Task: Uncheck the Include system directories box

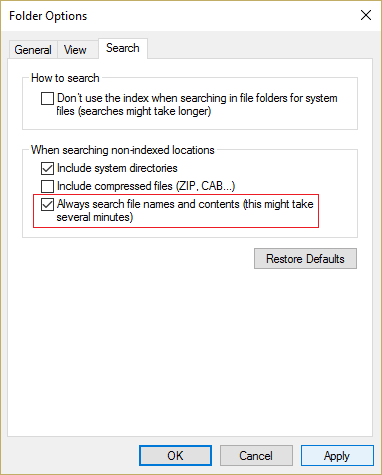Action: 47,168
